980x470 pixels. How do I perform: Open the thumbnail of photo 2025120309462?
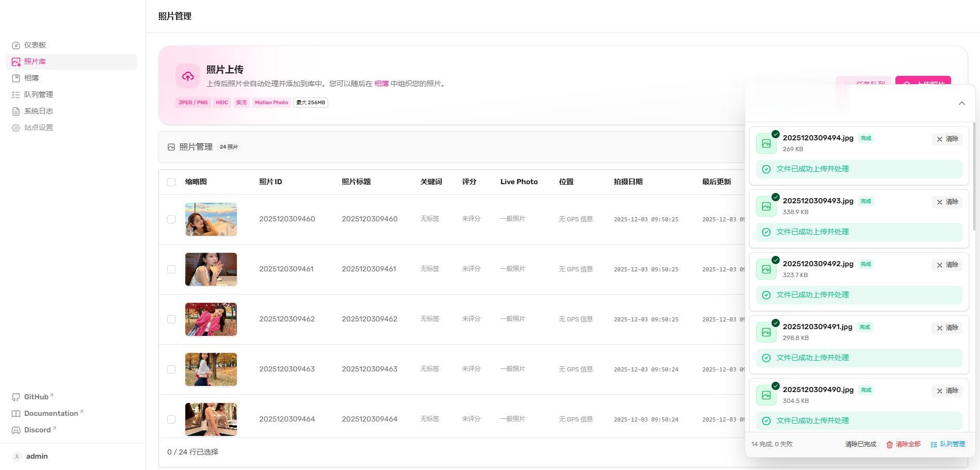(x=211, y=319)
